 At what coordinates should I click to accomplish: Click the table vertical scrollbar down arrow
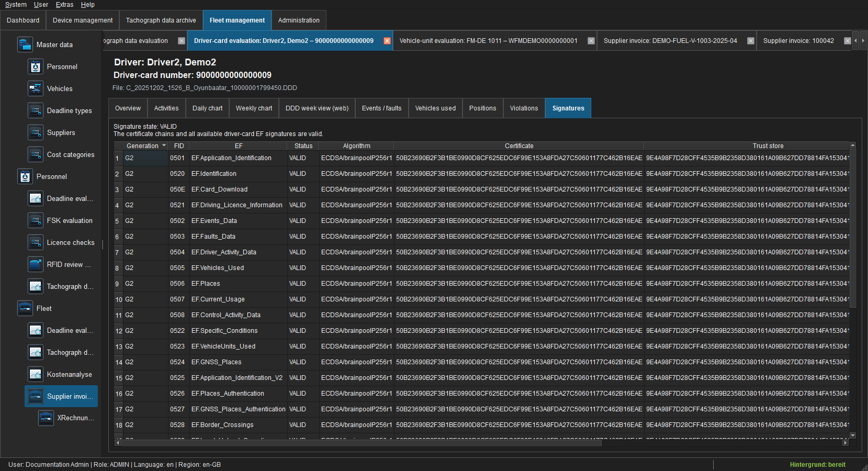(x=853, y=435)
